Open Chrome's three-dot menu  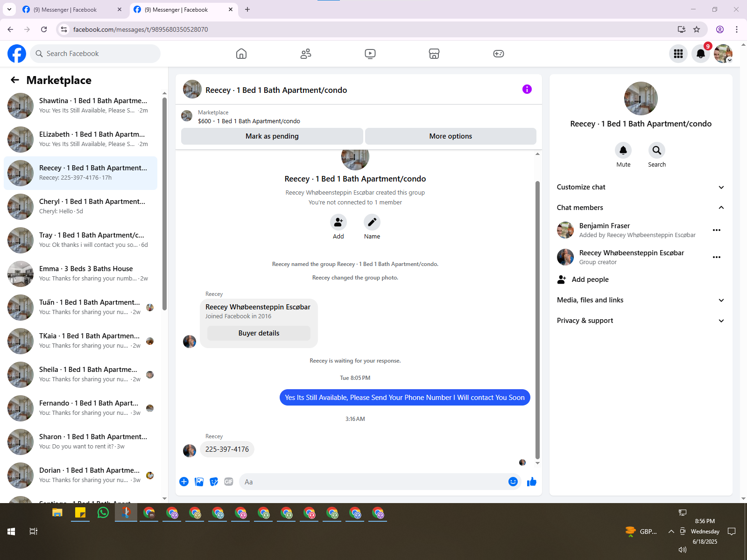(x=737, y=29)
